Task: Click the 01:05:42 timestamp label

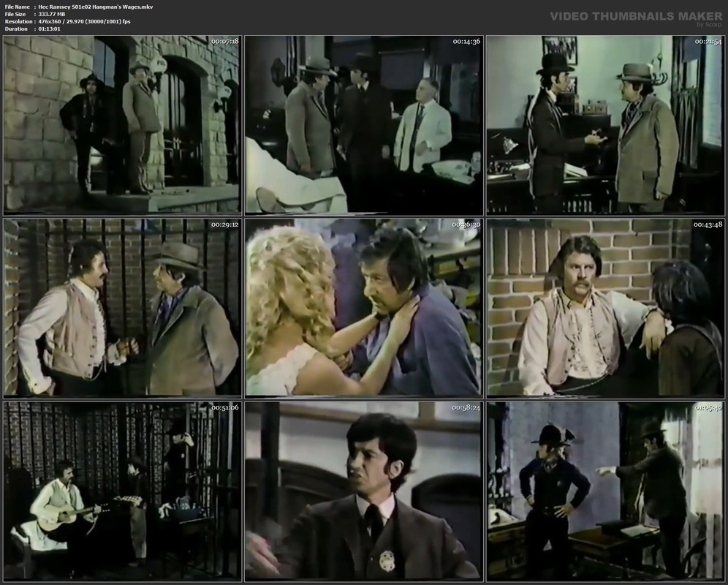Action: coord(708,407)
